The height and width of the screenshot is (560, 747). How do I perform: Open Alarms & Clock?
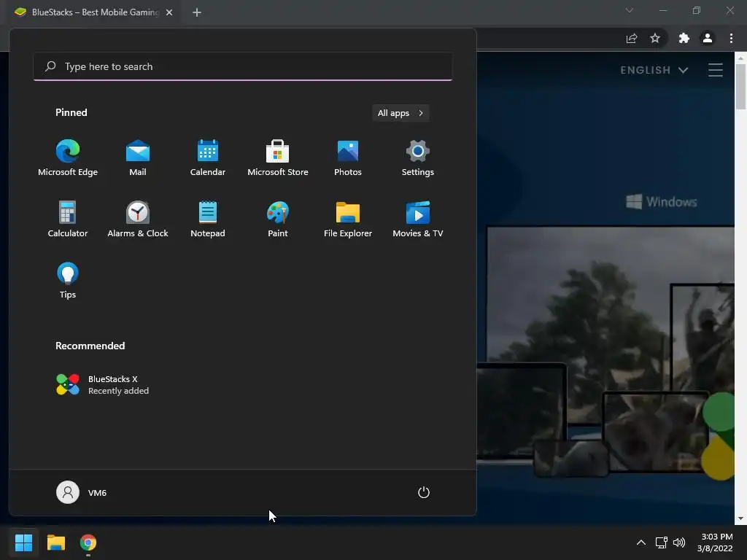coord(138,219)
